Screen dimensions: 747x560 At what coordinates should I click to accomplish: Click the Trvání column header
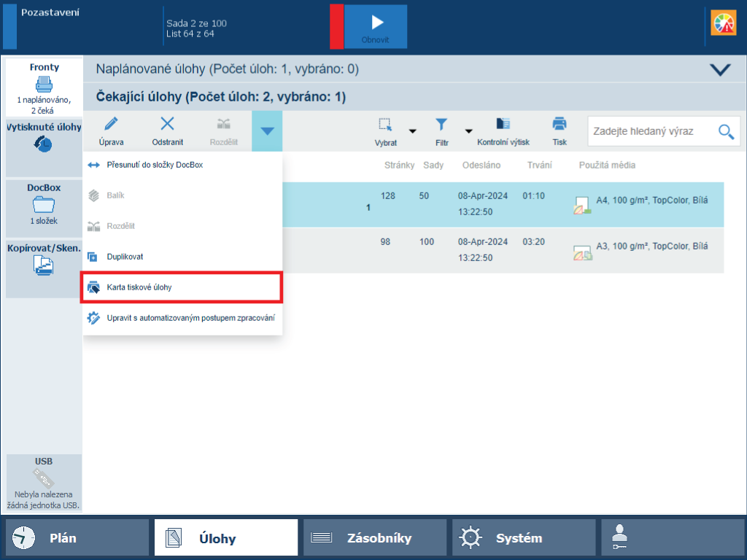(x=539, y=166)
